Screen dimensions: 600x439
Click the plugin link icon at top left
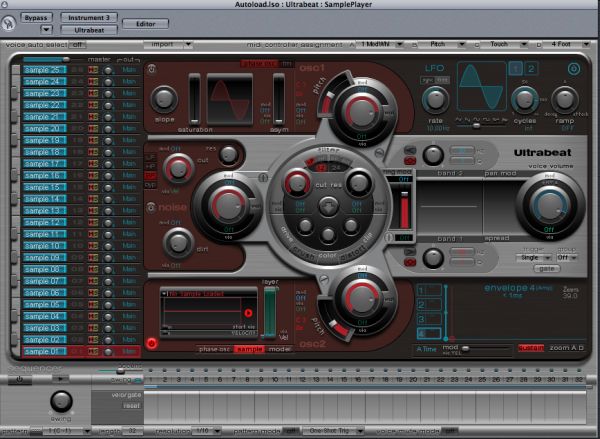coord(8,23)
